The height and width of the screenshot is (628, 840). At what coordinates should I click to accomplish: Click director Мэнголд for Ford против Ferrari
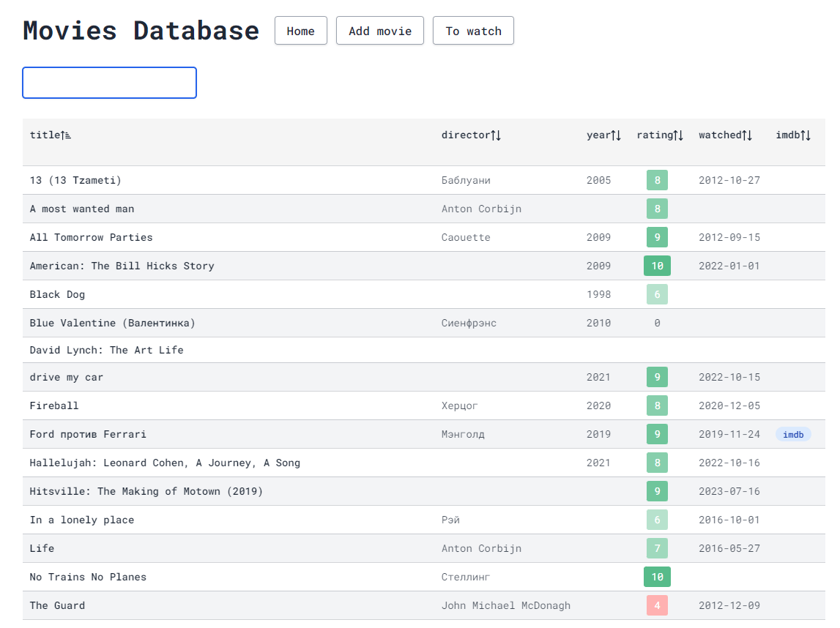click(x=463, y=434)
